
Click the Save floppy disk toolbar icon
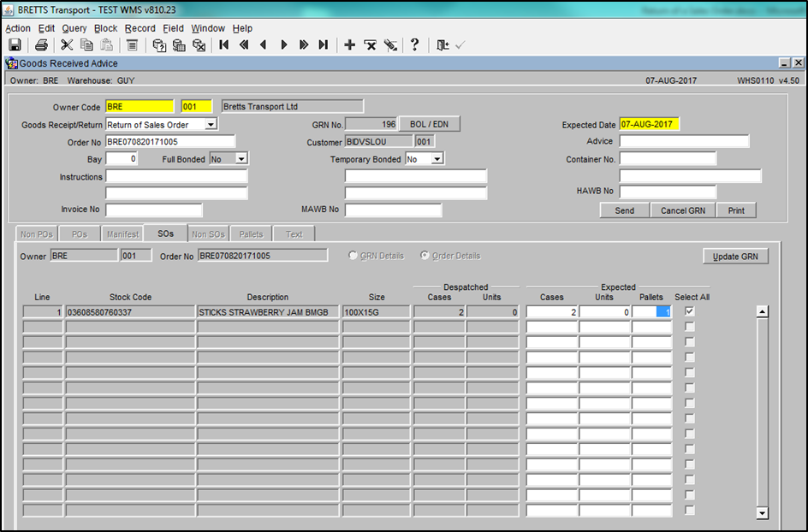[15, 45]
